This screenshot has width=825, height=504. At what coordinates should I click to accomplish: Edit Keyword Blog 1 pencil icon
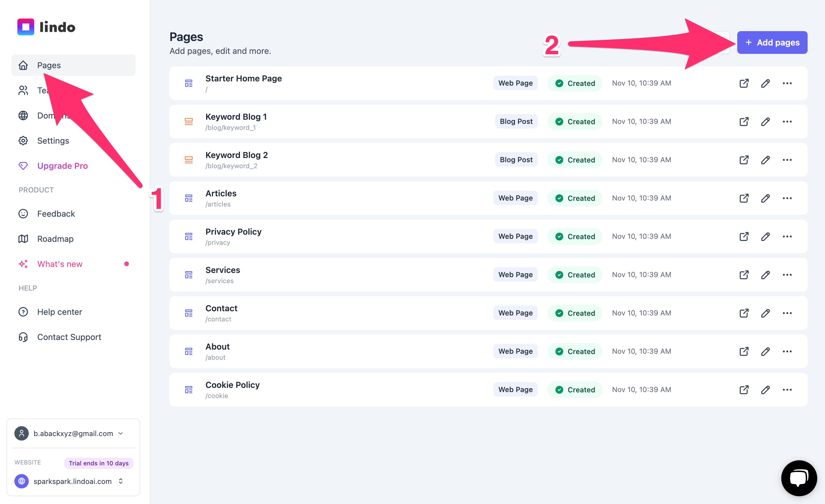(x=765, y=122)
